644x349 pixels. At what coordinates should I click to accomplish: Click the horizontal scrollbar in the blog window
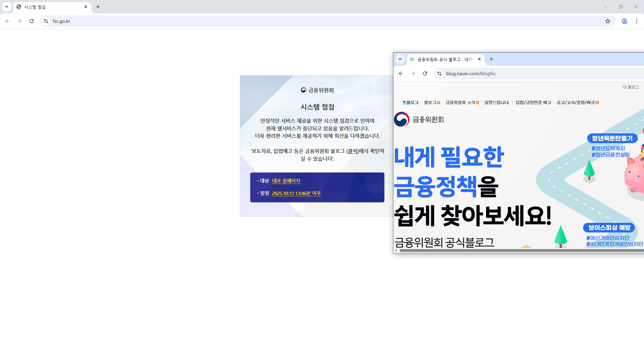click(x=522, y=250)
